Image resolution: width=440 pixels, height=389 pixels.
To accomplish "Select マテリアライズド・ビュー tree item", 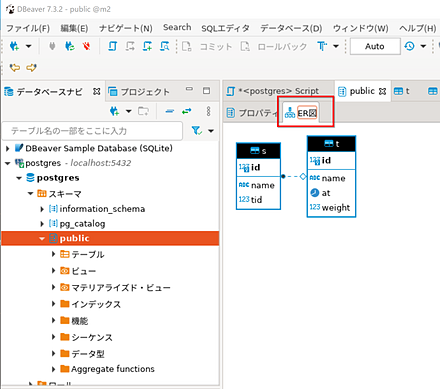I will (x=121, y=287).
